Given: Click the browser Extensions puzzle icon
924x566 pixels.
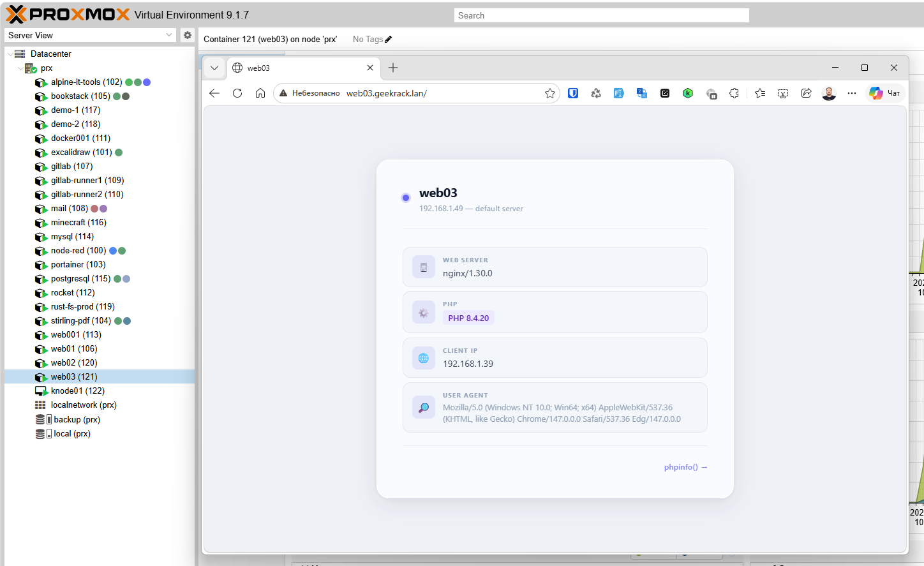Looking at the screenshot, I should coord(734,93).
